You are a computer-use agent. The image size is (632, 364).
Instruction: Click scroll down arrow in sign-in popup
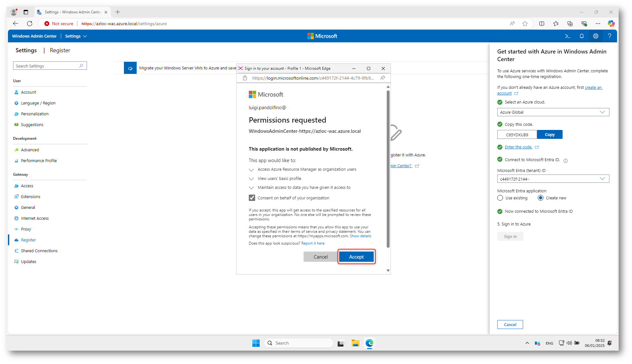tap(388, 270)
